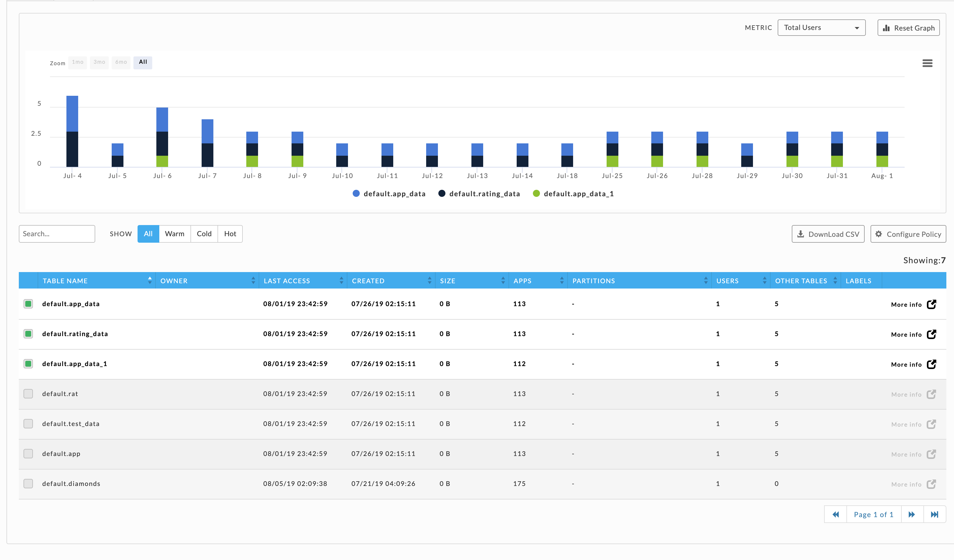954x560 pixels.
Task: Toggle default.app_data legend series
Action: (x=389, y=194)
